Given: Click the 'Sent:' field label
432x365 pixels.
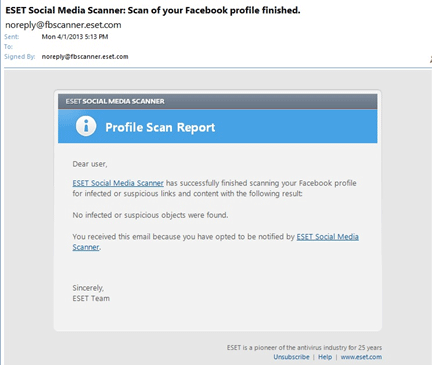Looking at the screenshot, I should (x=12, y=37).
